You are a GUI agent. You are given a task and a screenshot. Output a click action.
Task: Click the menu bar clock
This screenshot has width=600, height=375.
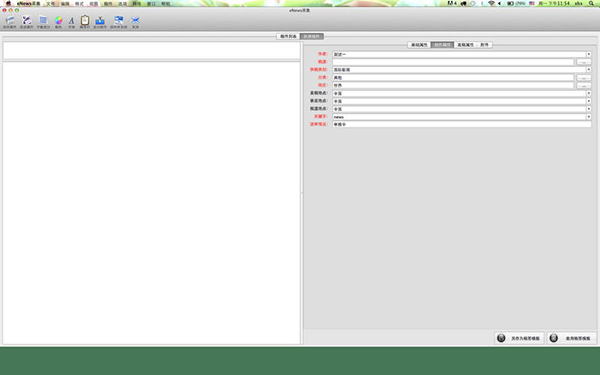(x=554, y=3)
